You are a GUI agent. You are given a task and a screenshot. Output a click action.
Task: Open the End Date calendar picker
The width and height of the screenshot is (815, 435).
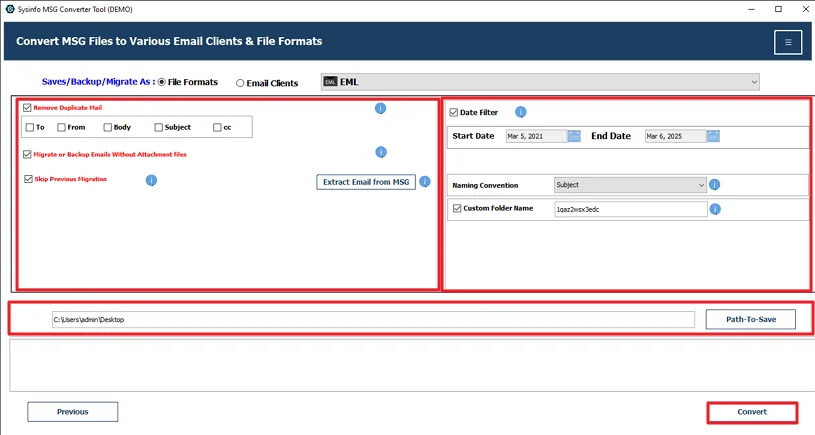click(713, 136)
